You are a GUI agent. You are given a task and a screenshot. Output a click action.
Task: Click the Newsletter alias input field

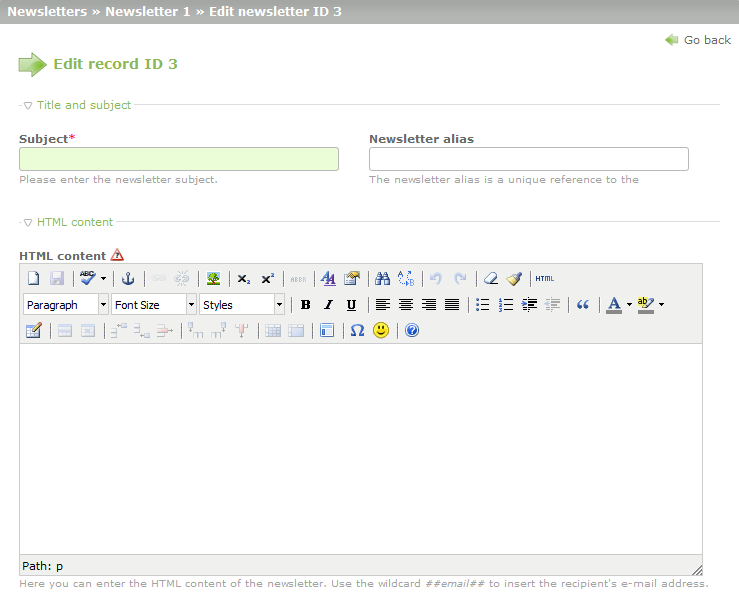pyautogui.click(x=528, y=159)
